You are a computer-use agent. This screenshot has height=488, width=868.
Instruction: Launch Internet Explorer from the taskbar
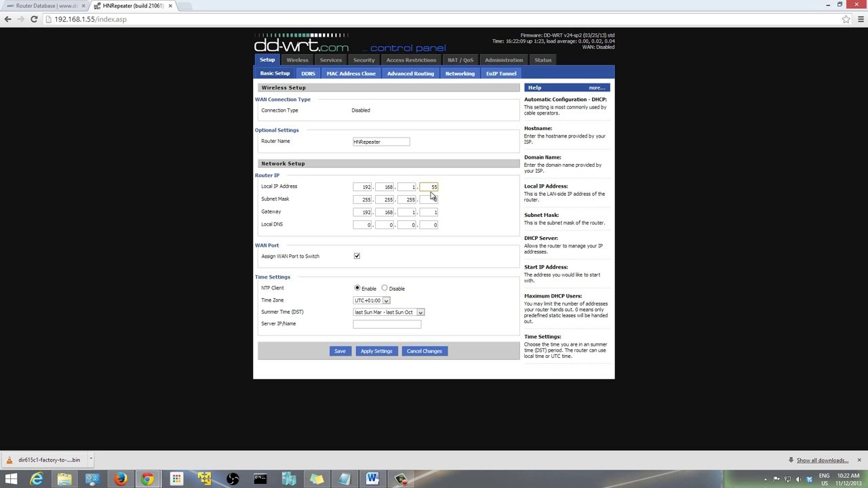point(37,479)
